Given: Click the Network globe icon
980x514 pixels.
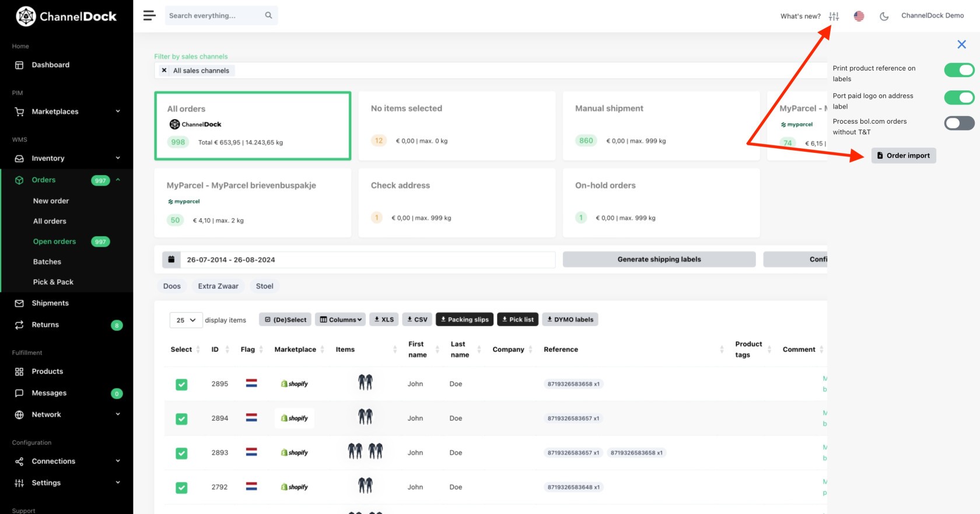Looking at the screenshot, I should 19,415.
